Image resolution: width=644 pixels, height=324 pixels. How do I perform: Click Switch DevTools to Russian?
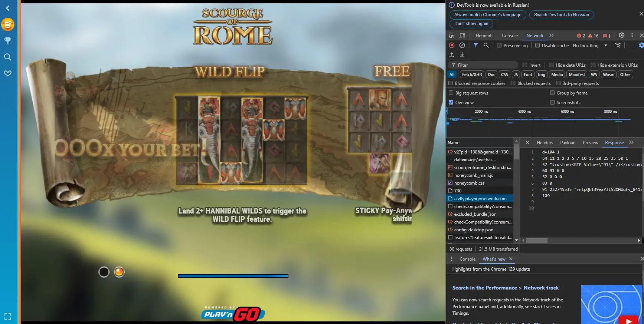[x=562, y=15]
